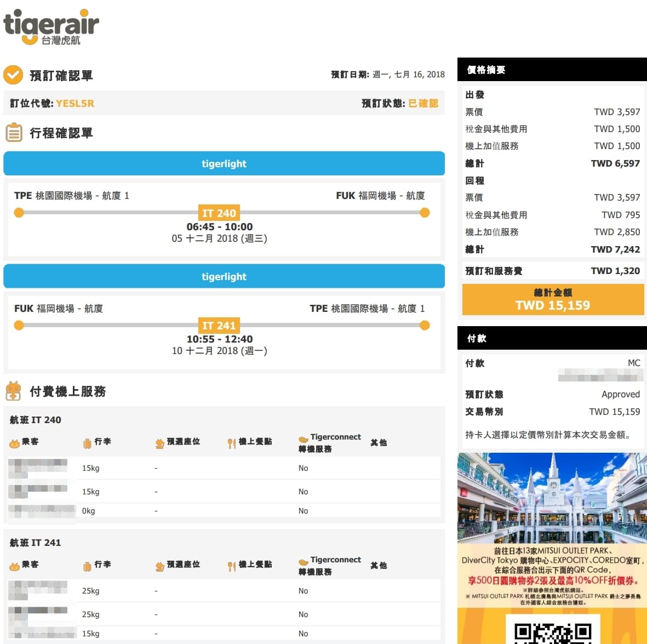Click the arrival dot on IT 241 timeline

tap(425, 326)
